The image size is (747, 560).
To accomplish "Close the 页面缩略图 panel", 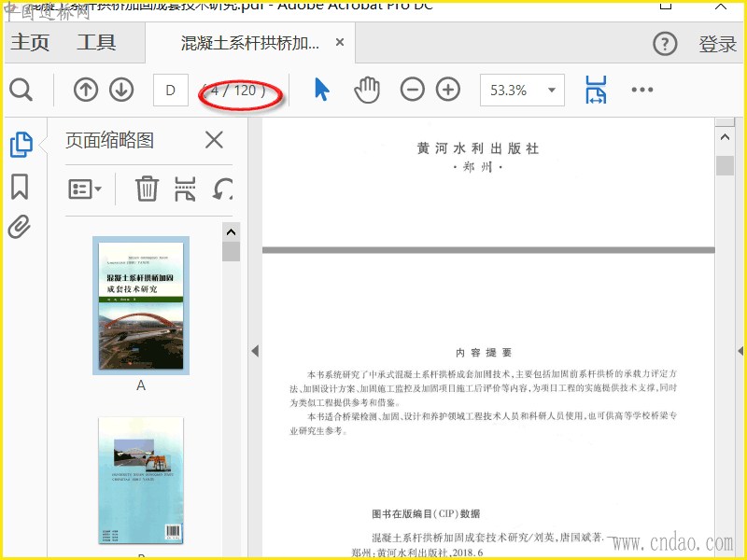I will click(x=214, y=140).
